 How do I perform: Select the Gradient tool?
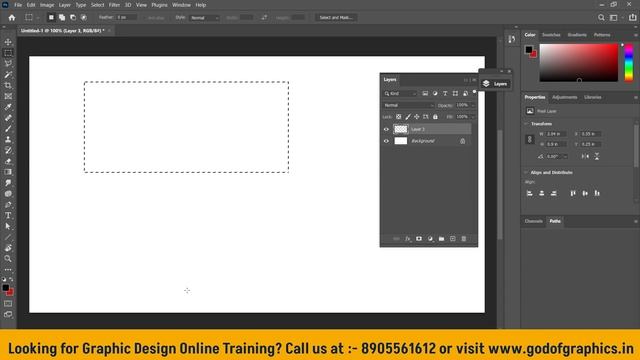click(8, 172)
